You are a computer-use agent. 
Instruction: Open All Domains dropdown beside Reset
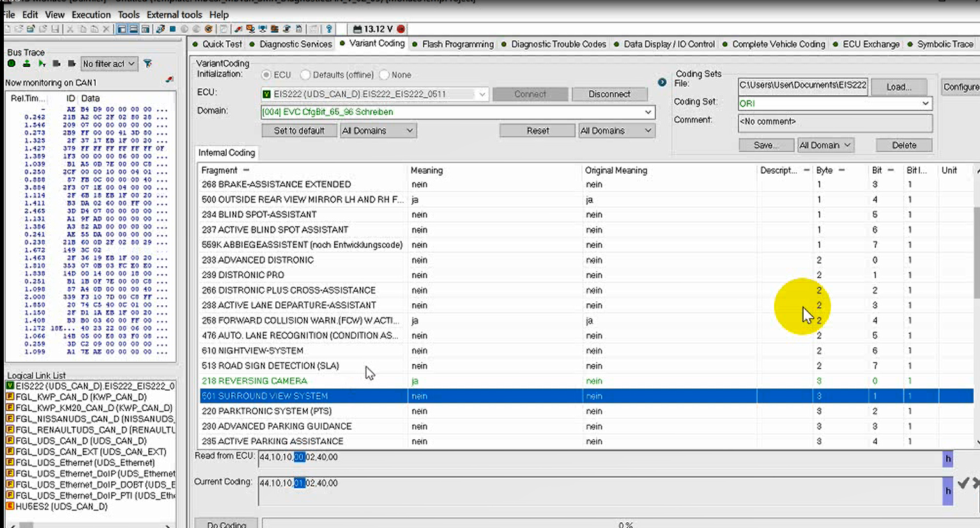click(616, 130)
